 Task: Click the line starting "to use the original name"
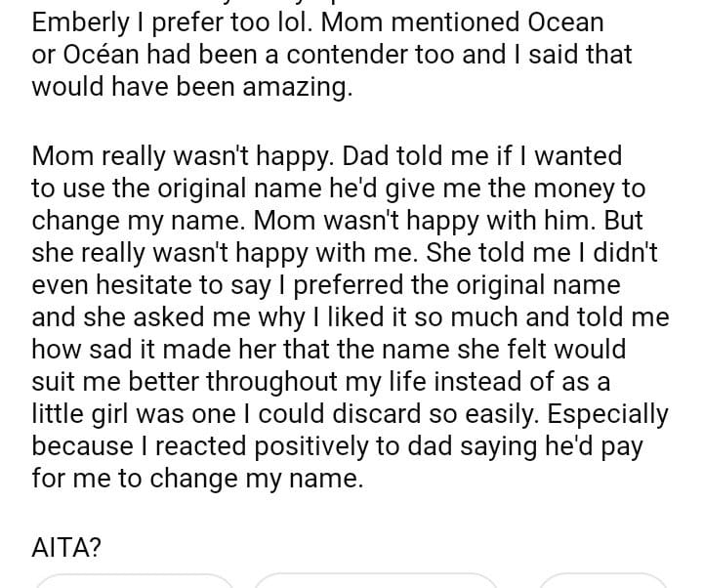click(338, 189)
